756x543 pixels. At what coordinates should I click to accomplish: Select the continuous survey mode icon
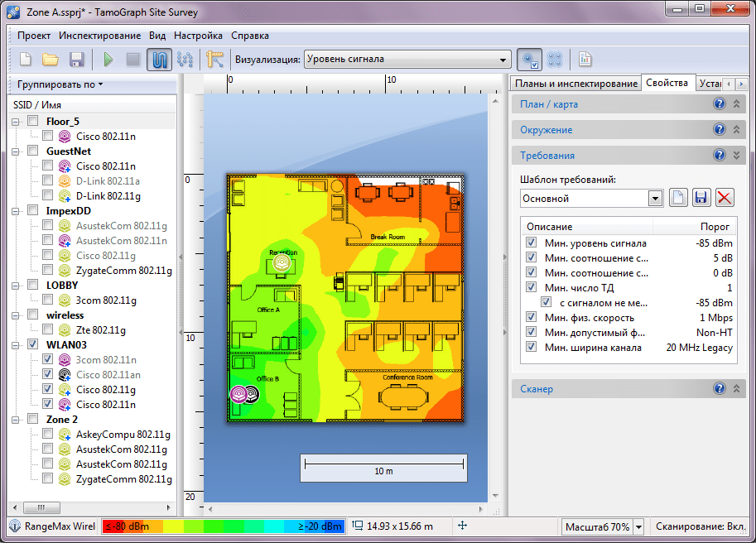click(x=159, y=60)
